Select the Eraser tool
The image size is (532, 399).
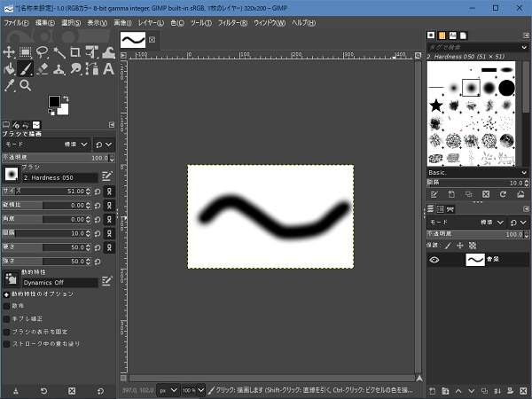43,68
